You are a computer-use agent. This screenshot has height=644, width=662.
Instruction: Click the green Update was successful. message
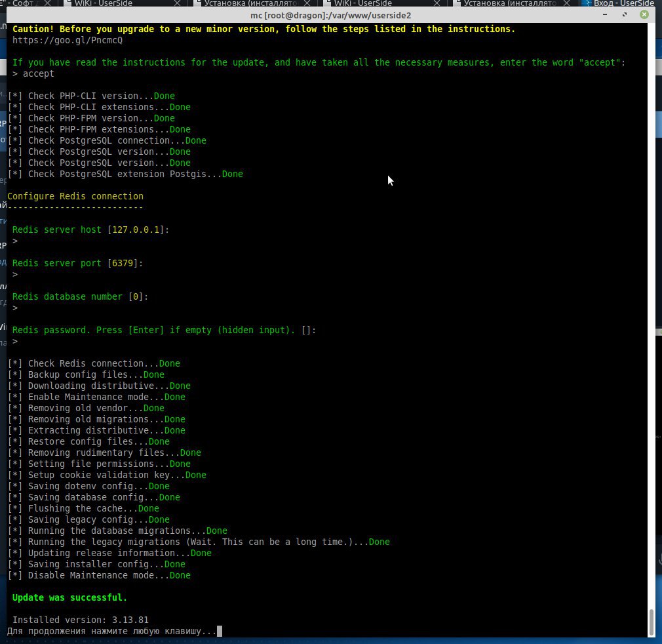click(69, 597)
